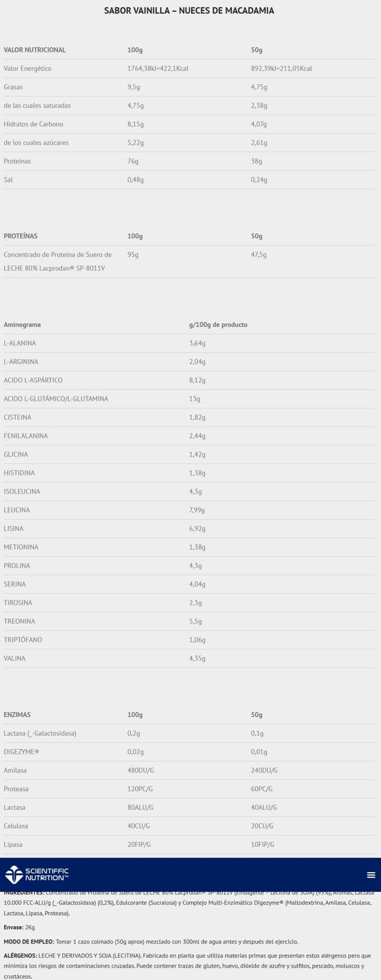The width and height of the screenshot is (381, 980).
Task: Select the Proteínas section header
Action: coord(21,236)
